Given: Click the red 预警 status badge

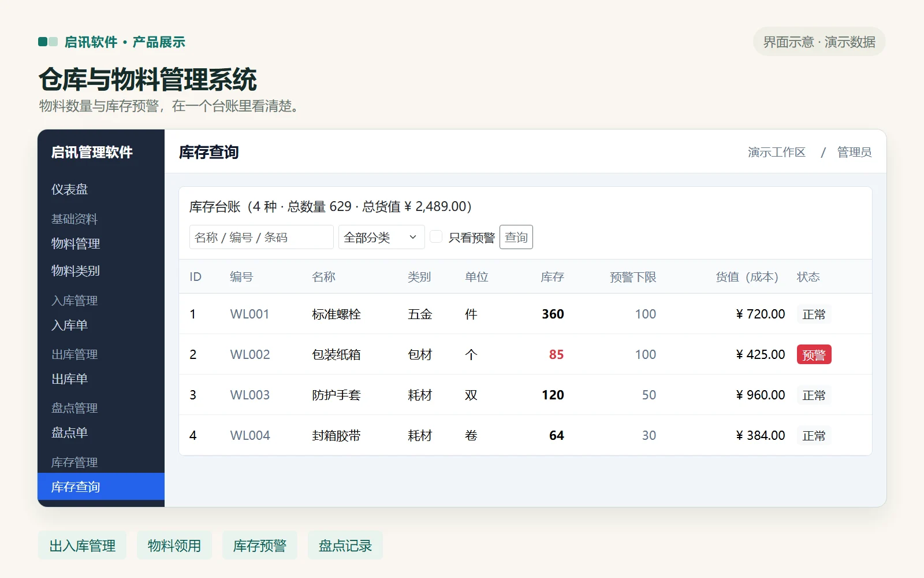Looking at the screenshot, I should (814, 355).
